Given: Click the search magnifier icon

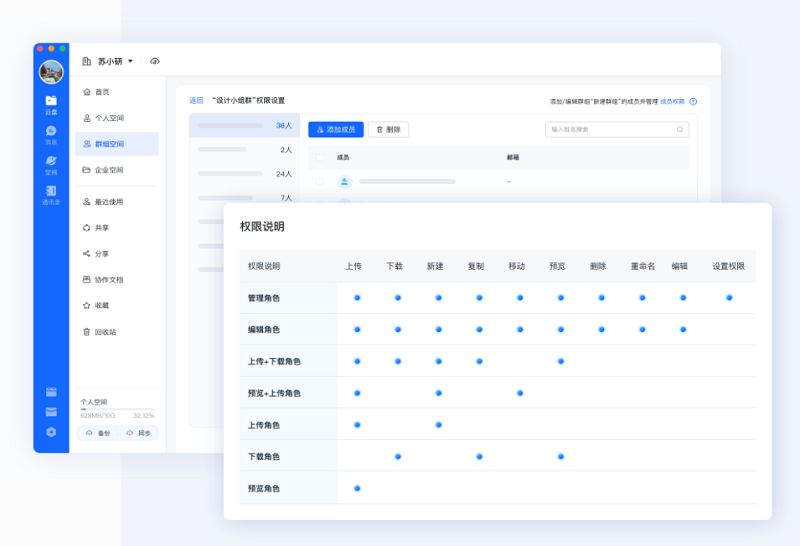Looking at the screenshot, I should tap(680, 130).
